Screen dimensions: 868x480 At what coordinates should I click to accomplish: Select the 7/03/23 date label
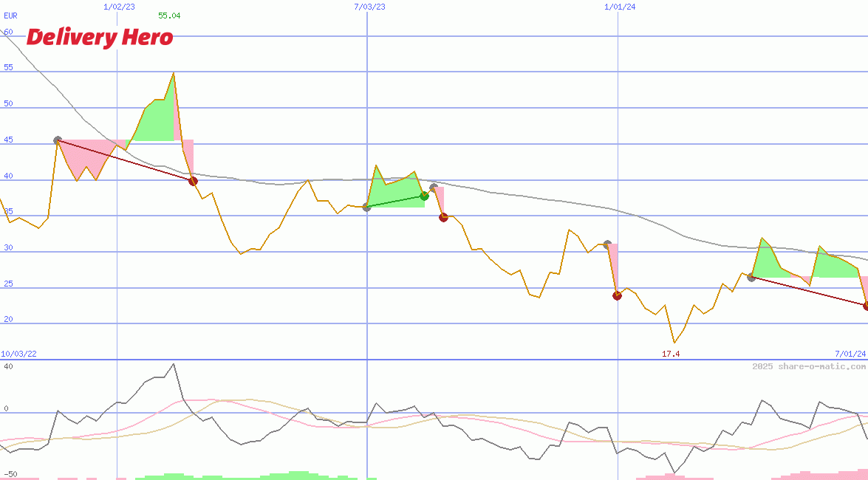369,7
